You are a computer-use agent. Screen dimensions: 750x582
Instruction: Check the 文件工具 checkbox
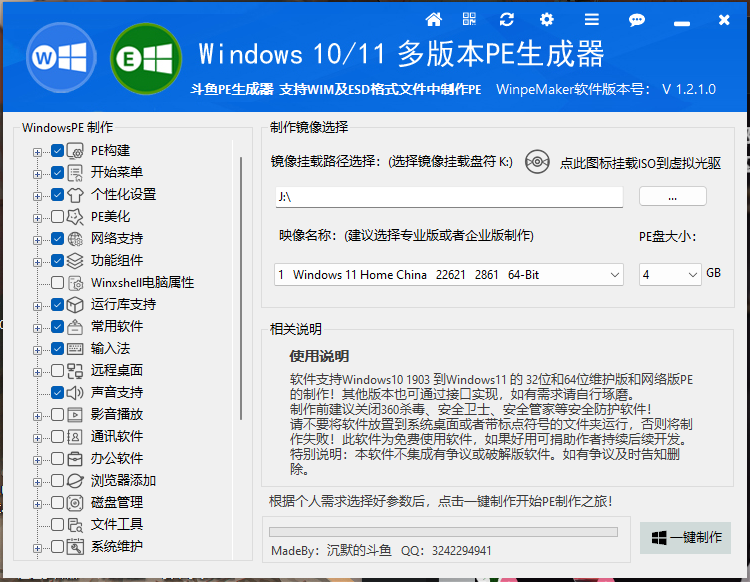click(57, 525)
